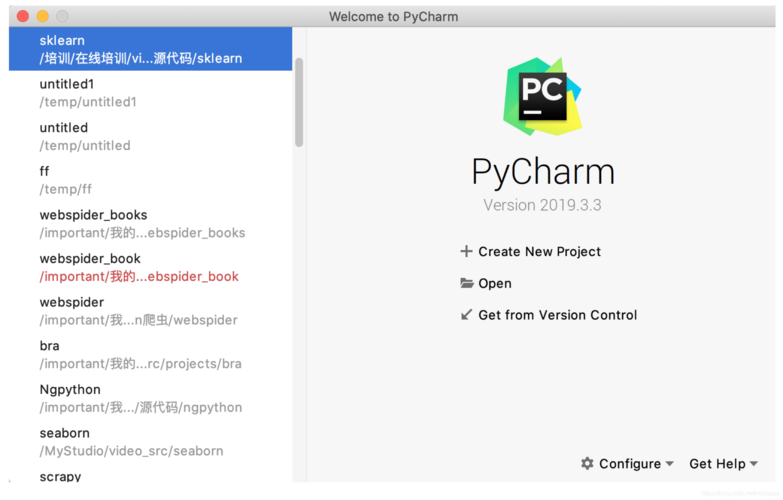The width and height of the screenshot is (783, 500).
Task: Open the webspider_books project
Action: (x=150, y=224)
